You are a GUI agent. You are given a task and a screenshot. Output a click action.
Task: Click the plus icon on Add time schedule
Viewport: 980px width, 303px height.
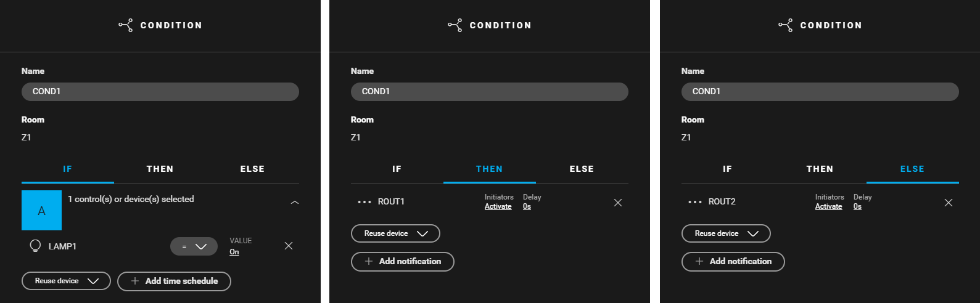click(135, 281)
